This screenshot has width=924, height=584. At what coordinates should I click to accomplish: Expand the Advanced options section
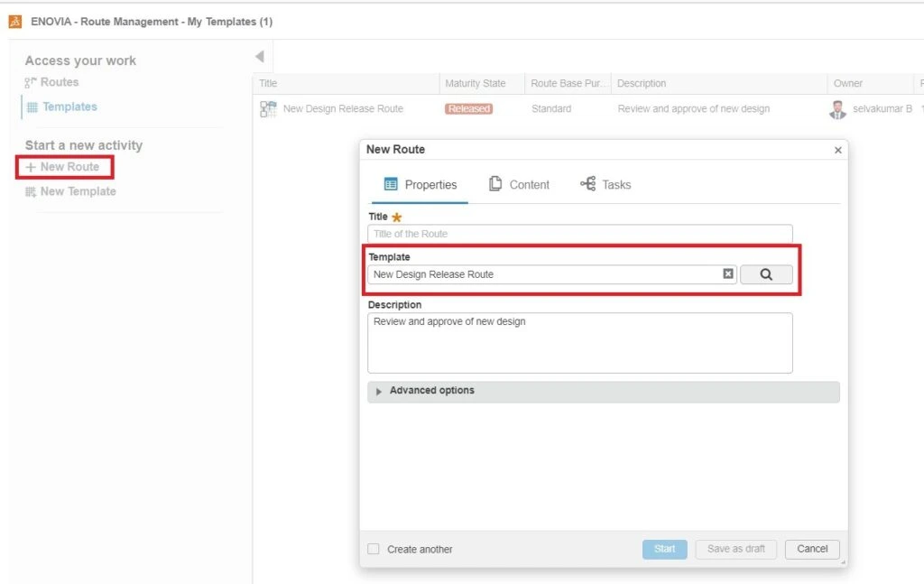tap(604, 392)
